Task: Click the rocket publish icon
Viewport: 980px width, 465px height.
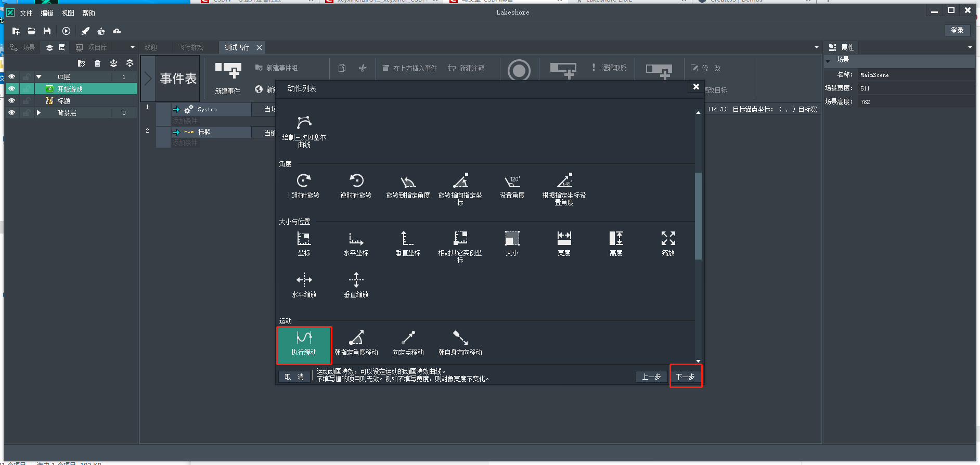Action: pyautogui.click(x=85, y=31)
